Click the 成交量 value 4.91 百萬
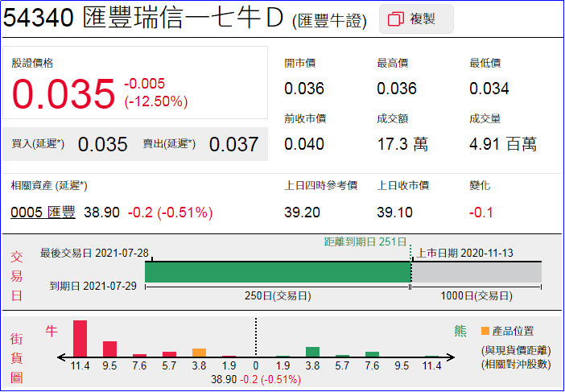Image resolution: width=565 pixels, height=392 pixels. coord(503,144)
